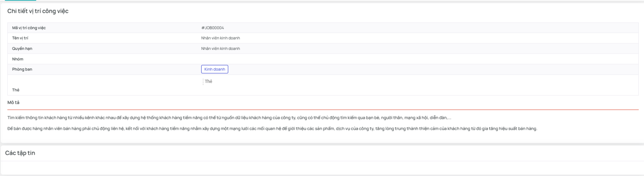This screenshot has width=644, height=176.
Task: Click the Tên vị trí row label
Action: (x=20, y=38)
